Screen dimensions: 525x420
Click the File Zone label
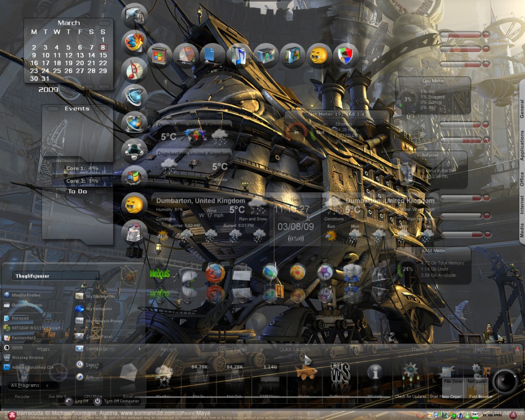pyautogui.click(x=453, y=381)
